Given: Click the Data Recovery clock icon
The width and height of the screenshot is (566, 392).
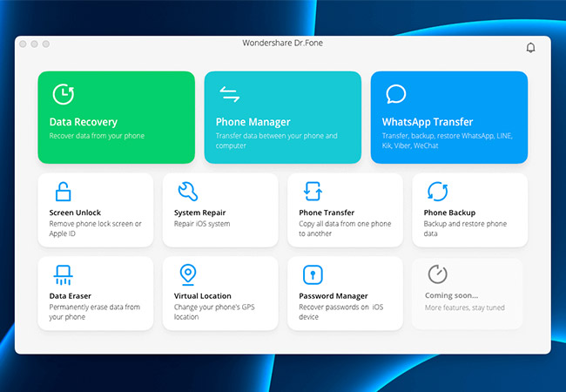Looking at the screenshot, I should pyautogui.click(x=64, y=95).
